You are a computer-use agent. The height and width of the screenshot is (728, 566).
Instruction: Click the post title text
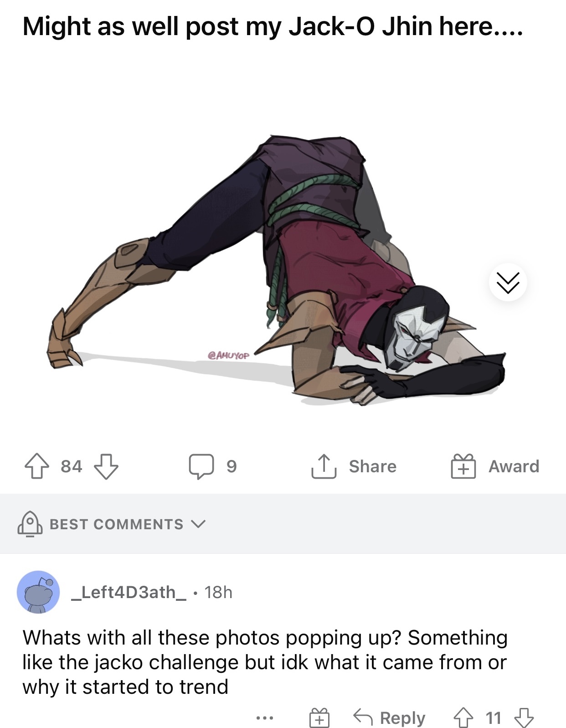pyautogui.click(x=273, y=26)
